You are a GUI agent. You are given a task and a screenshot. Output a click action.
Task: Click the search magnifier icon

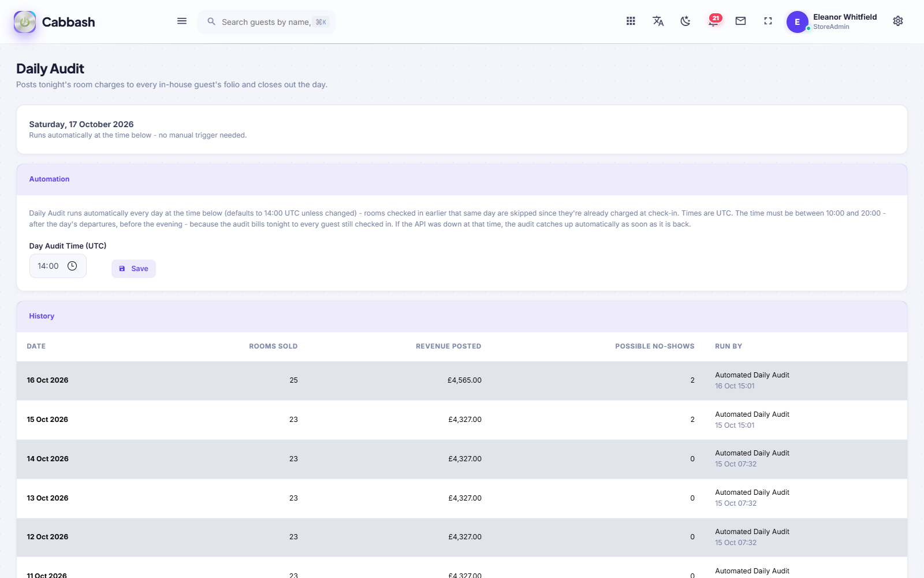click(x=211, y=21)
